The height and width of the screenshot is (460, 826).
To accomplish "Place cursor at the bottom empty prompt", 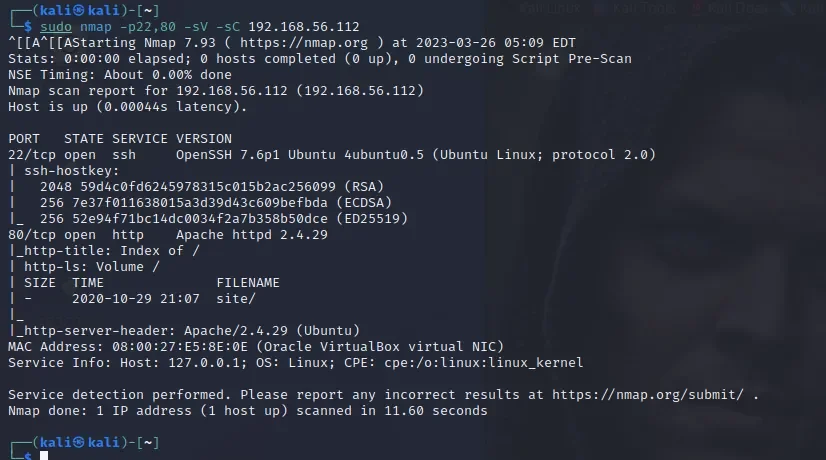I will tap(44, 456).
